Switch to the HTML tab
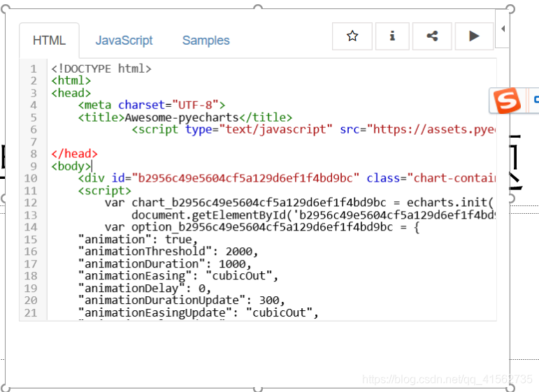 tap(49, 41)
